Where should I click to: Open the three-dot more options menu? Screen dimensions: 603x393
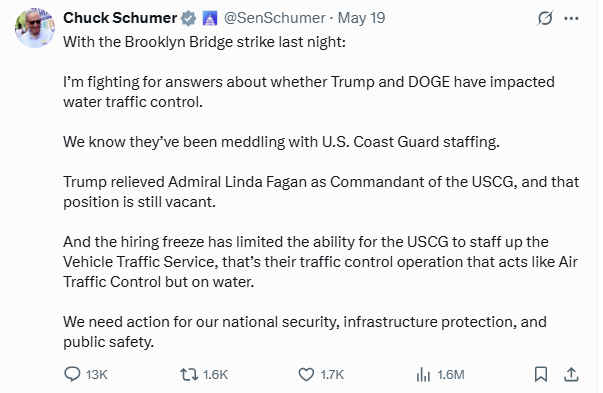click(571, 18)
